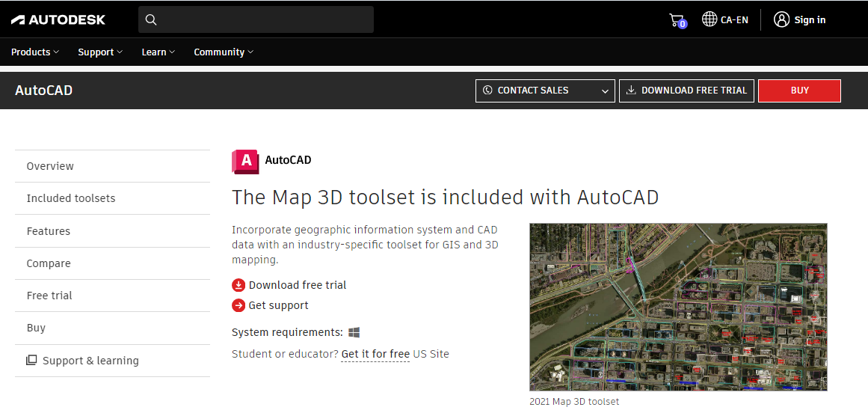Image resolution: width=868 pixels, height=413 pixels.
Task: Click the Windows system requirements icon
Action: (x=354, y=332)
